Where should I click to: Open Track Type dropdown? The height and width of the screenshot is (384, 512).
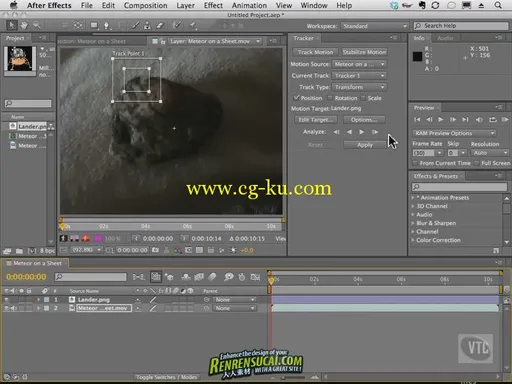359,87
